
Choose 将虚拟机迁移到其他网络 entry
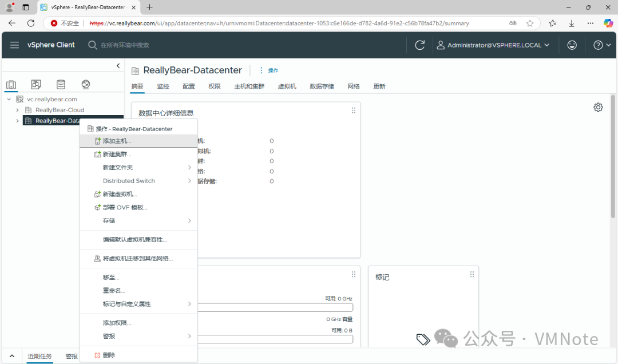click(x=138, y=259)
